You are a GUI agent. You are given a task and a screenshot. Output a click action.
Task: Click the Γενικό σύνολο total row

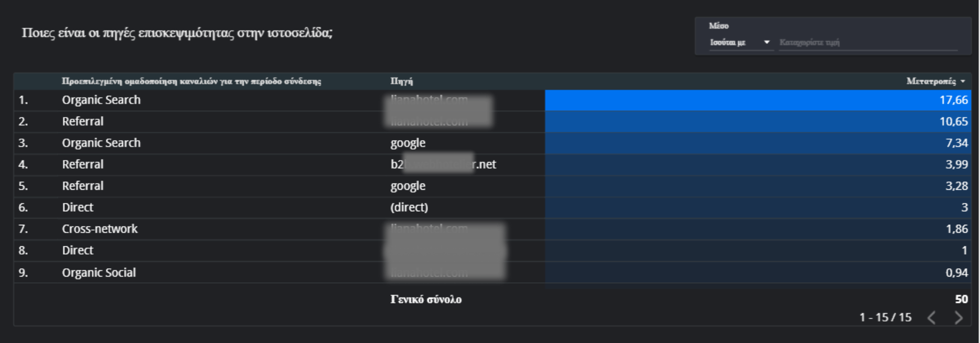[425, 300]
